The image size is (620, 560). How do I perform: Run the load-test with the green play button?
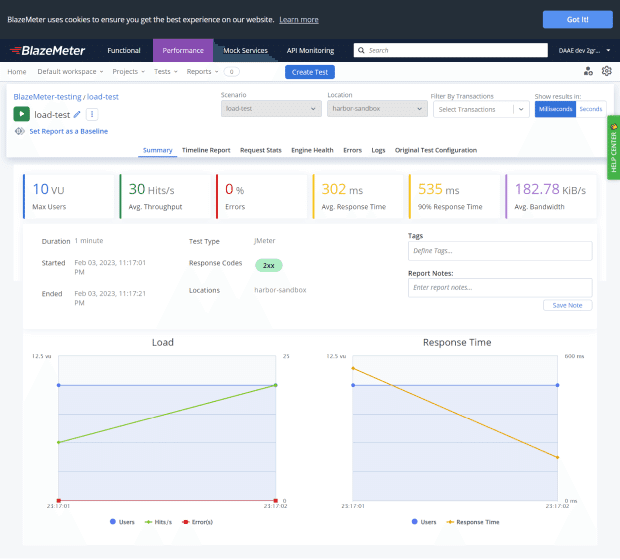22,114
